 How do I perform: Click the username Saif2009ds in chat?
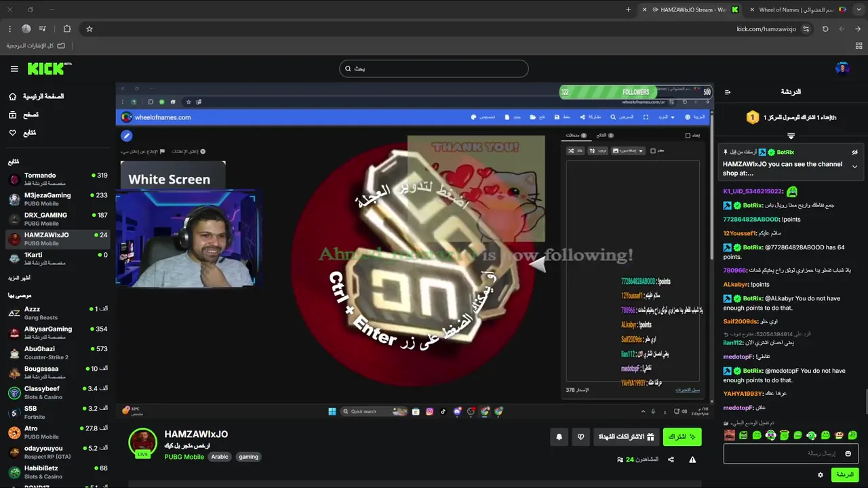pyautogui.click(x=741, y=321)
